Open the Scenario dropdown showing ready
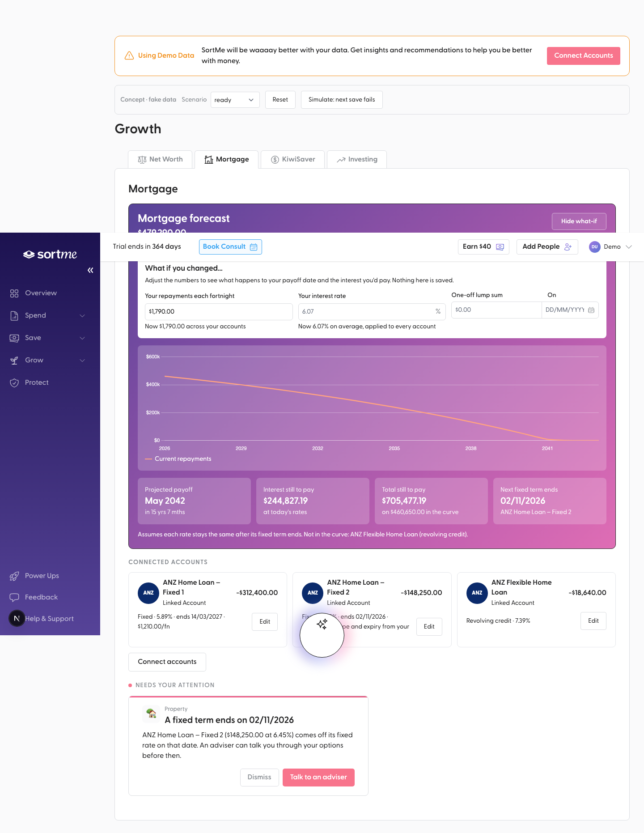Viewport: 644px width, 833px height. [235, 100]
